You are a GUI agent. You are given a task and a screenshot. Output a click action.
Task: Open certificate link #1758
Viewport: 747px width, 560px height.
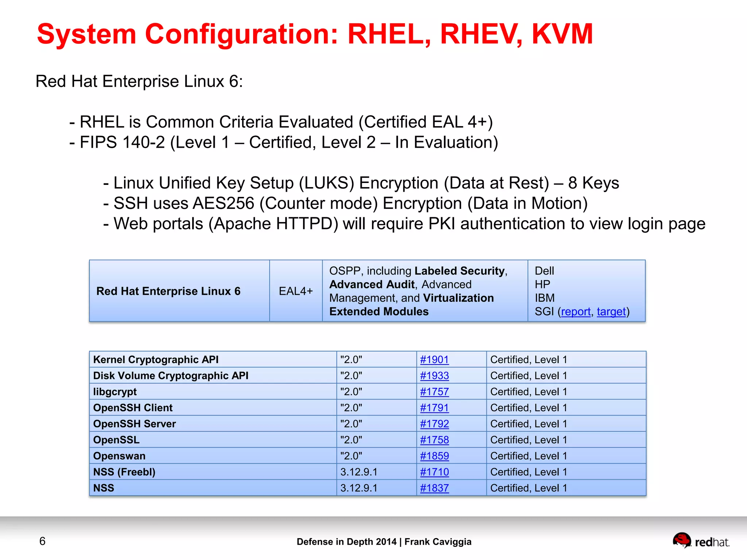tap(434, 440)
